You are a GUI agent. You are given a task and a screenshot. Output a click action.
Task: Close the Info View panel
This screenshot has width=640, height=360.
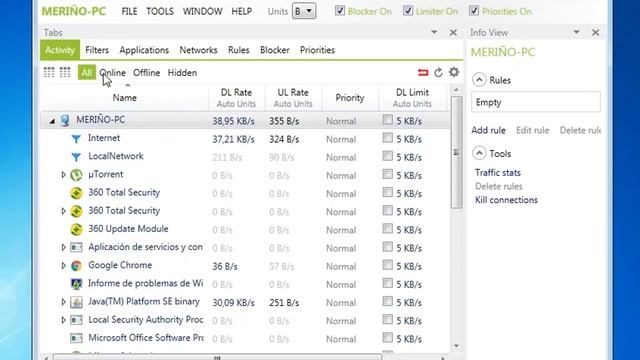(x=596, y=32)
